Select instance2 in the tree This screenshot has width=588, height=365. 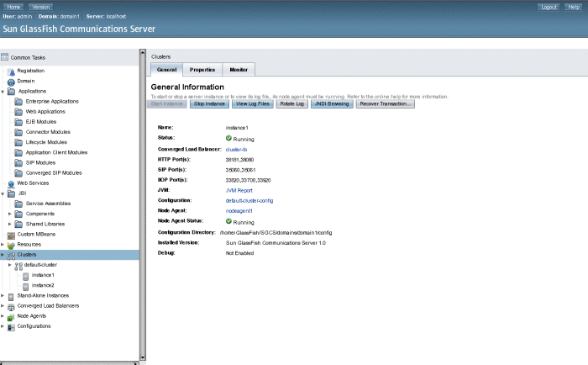43,285
